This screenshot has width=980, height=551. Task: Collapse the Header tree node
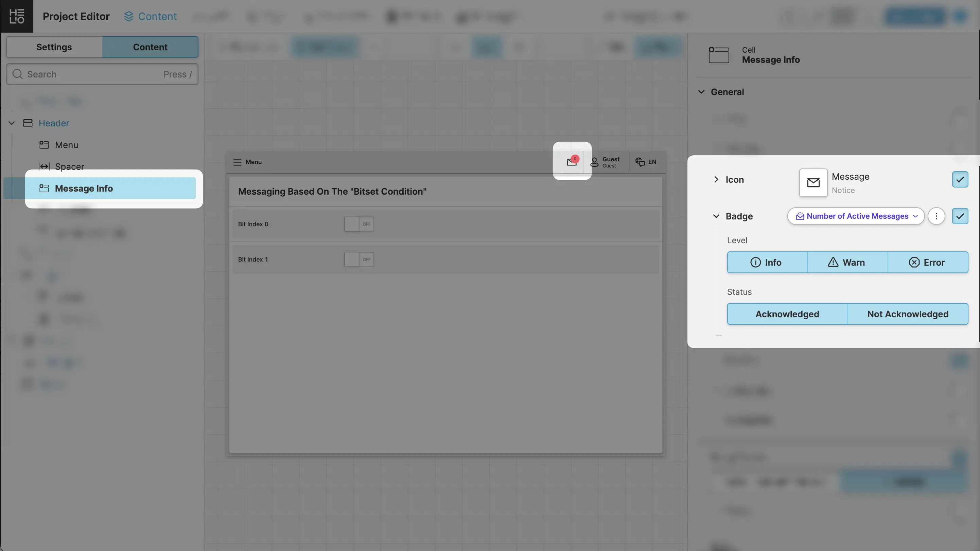coord(12,123)
